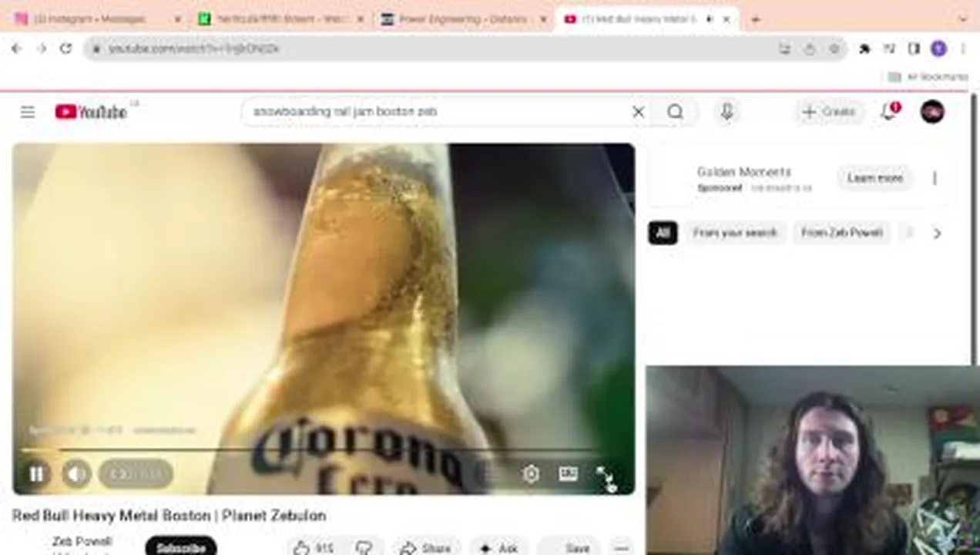Save video to a playlist
This screenshot has width=980, height=555.
pos(569,548)
